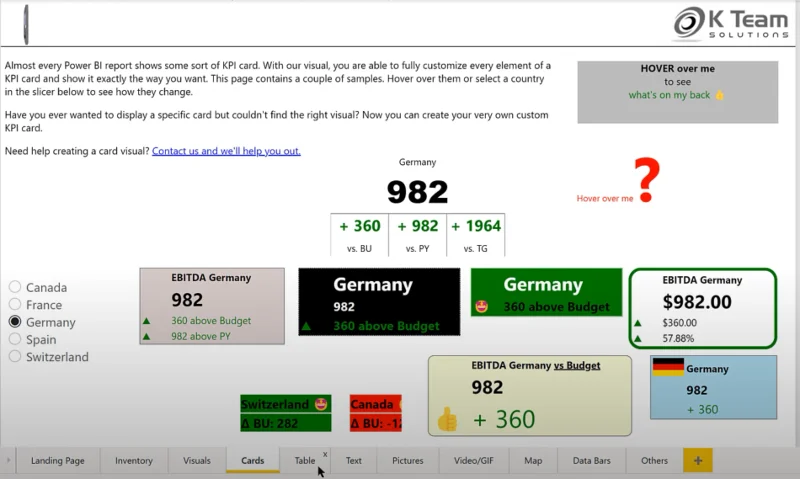800x479 pixels.
Task: Click the smiley emoji in the green Germany card
Action: 481,306
